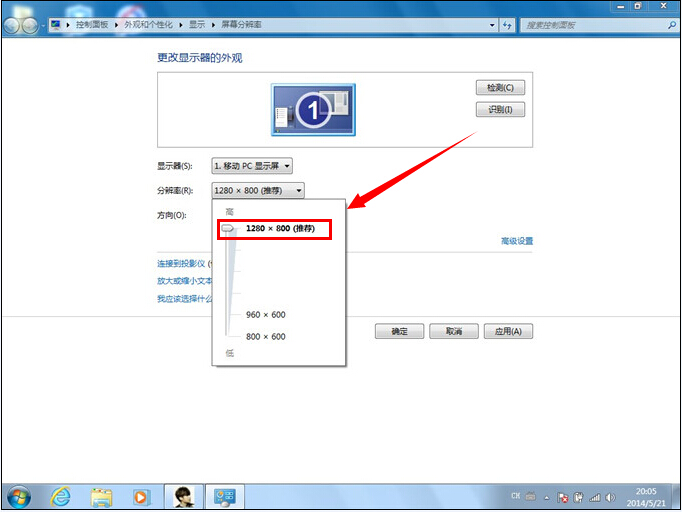
Task: Click the refresh button beside address bar
Action: click(508, 24)
